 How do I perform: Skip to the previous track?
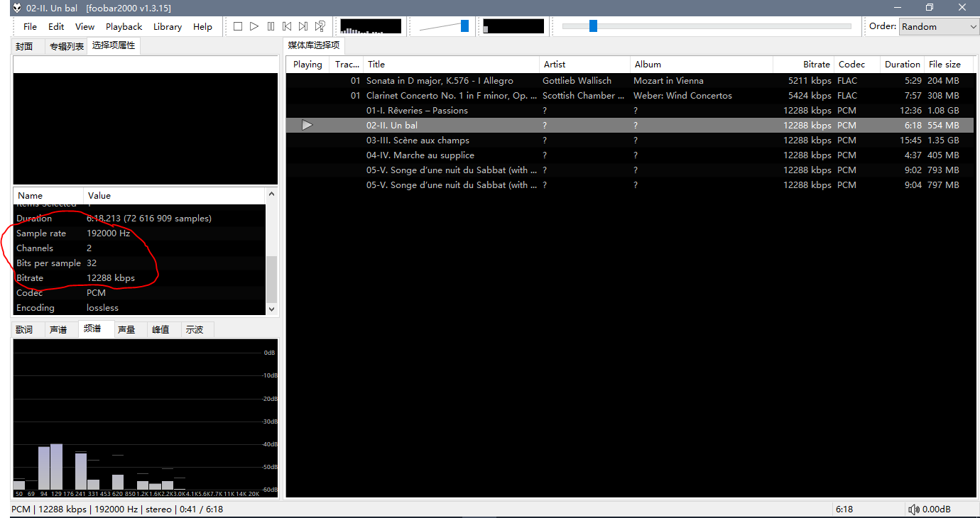pos(287,26)
